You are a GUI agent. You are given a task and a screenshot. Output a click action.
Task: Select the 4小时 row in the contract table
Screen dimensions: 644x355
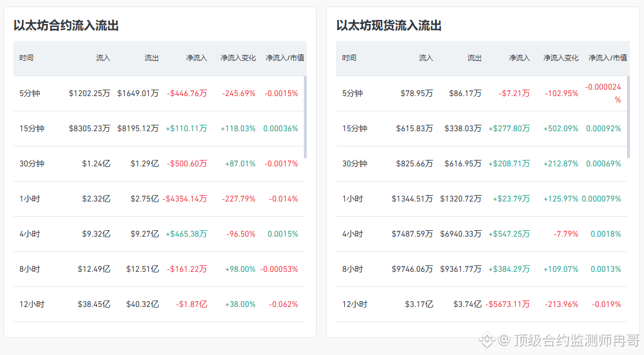tap(159, 234)
